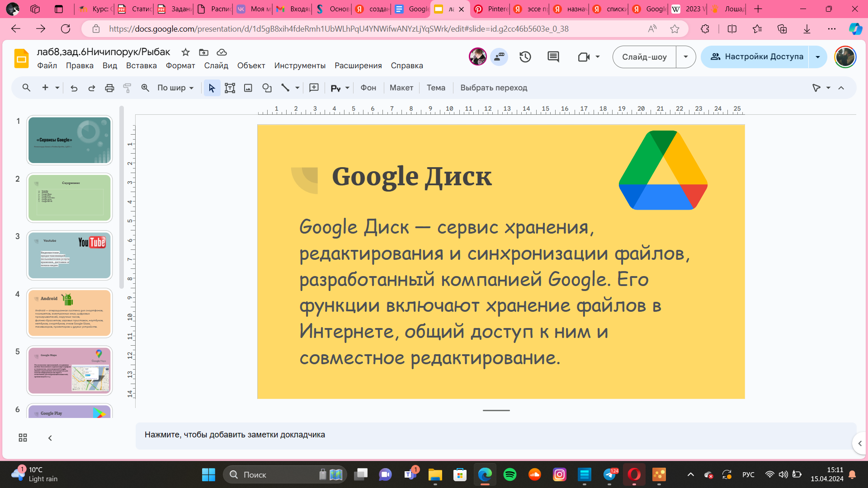
Task: Open version history clock icon
Action: pyautogui.click(x=525, y=57)
